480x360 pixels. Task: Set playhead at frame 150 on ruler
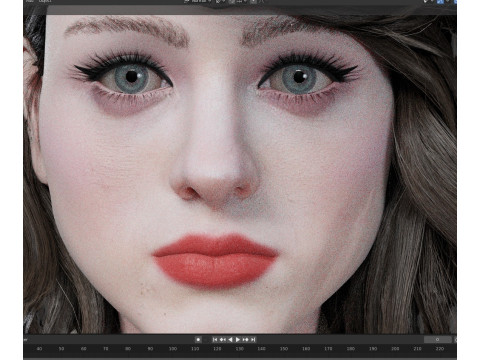pyautogui.click(x=284, y=349)
